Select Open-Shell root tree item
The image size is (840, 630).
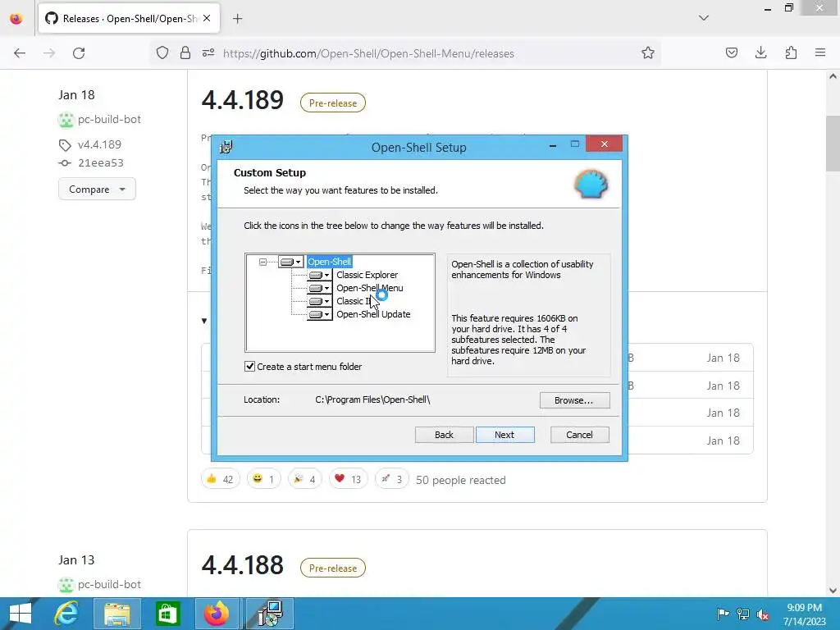tap(330, 262)
